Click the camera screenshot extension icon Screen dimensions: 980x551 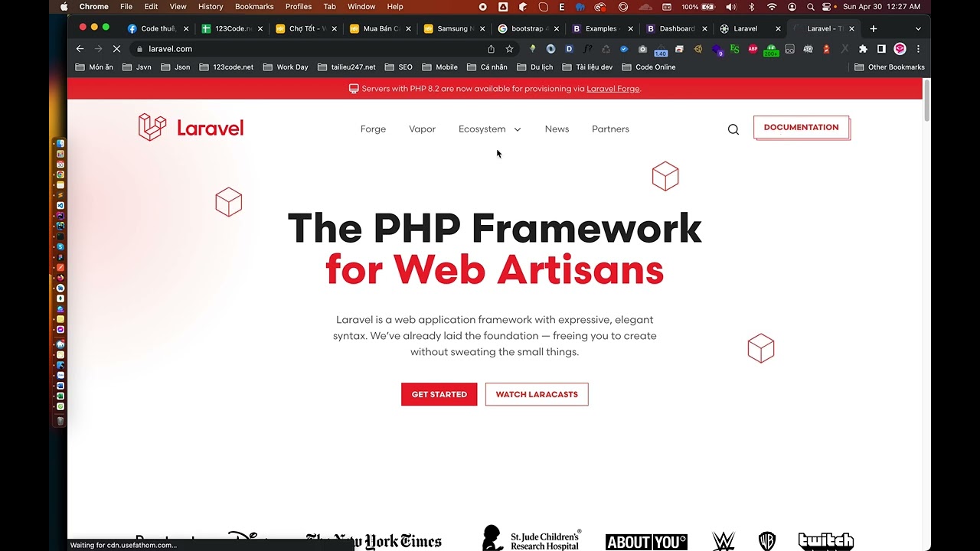pos(642,49)
